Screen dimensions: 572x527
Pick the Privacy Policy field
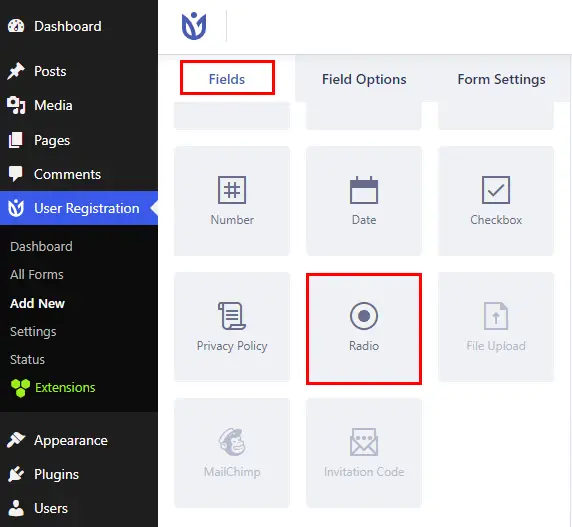[x=232, y=327]
